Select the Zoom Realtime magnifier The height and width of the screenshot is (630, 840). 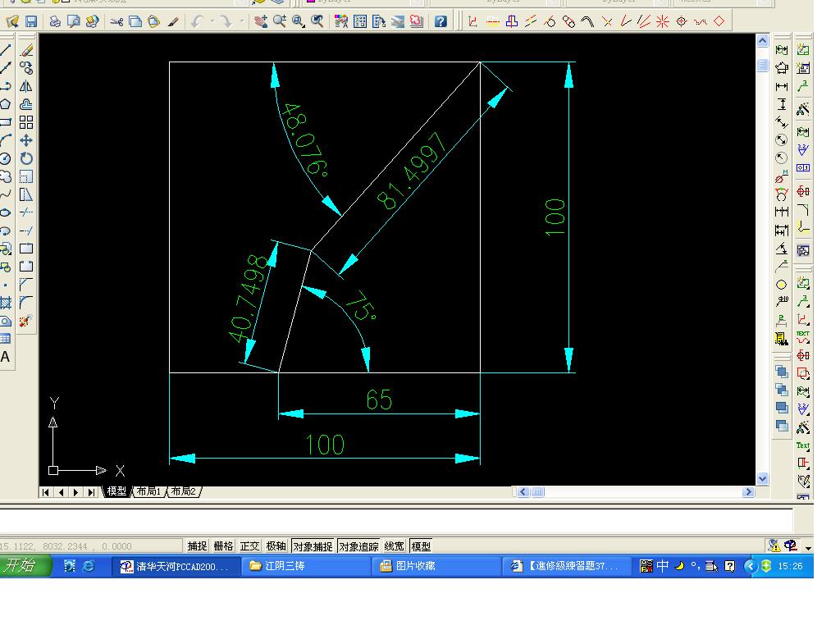[280, 21]
